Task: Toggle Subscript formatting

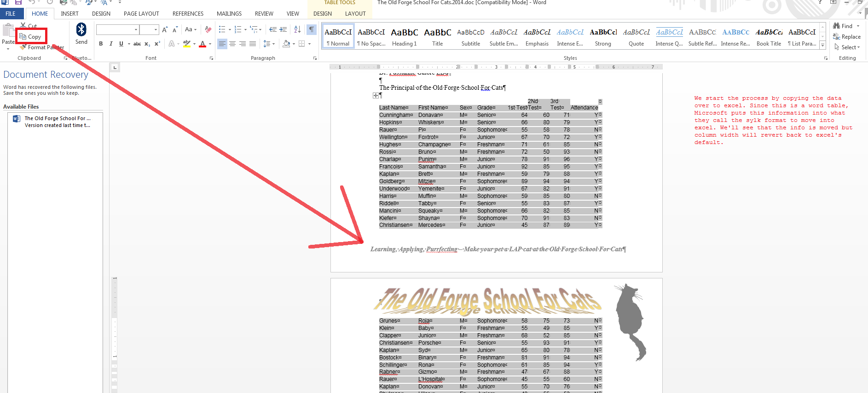Action: coord(147,44)
